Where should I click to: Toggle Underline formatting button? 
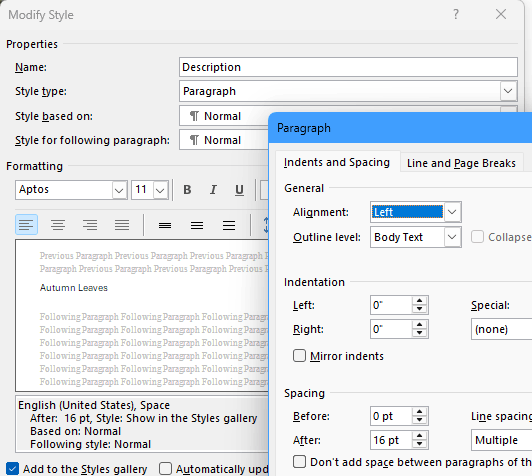(x=239, y=190)
